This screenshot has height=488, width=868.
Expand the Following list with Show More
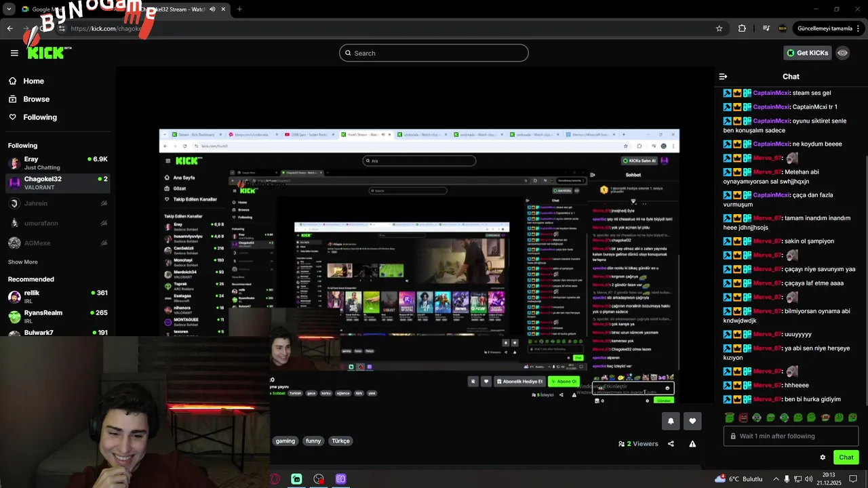(23, 262)
